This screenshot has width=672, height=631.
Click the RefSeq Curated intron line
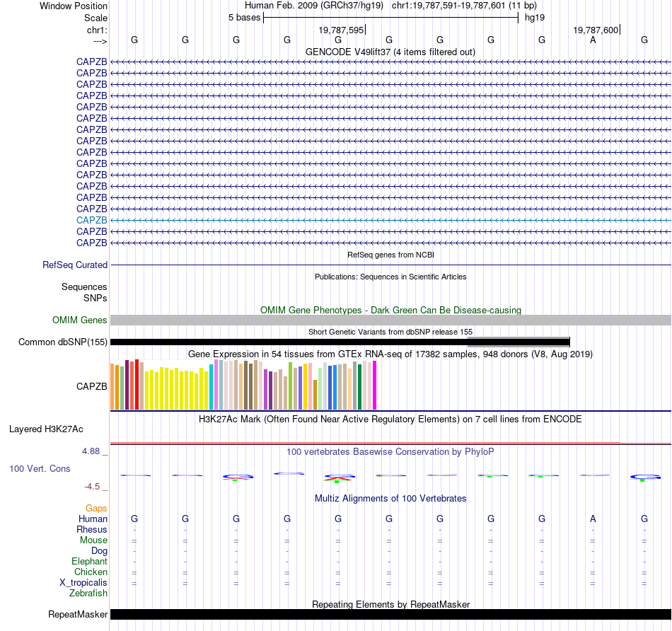click(x=390, y=265)
